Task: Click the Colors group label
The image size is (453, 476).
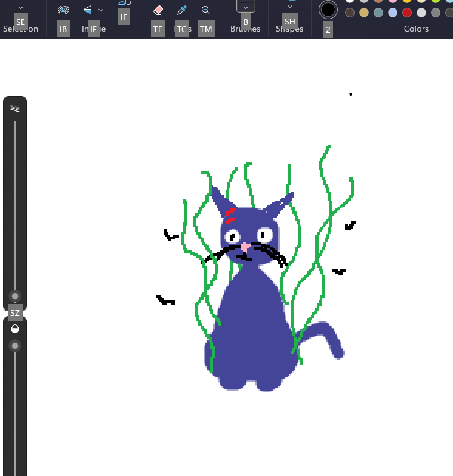Action: [x=416, y=29]
